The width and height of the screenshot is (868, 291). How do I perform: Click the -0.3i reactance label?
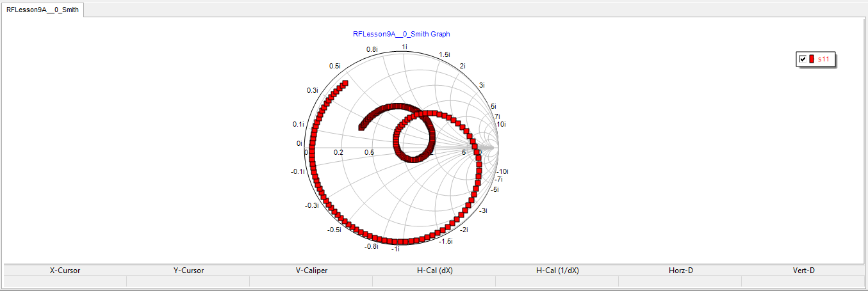[x=312, y=205]
